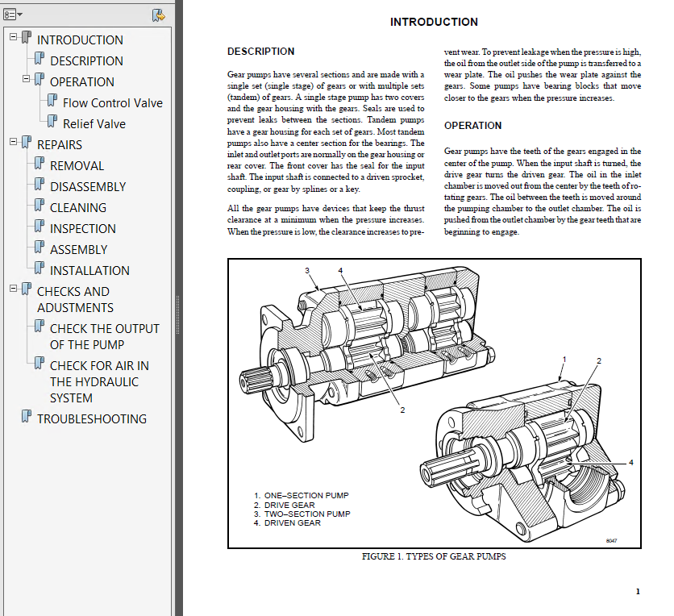
Task: Click the TROUBLESHOOTING bookmark icon
Action: [x=27, y=417]
